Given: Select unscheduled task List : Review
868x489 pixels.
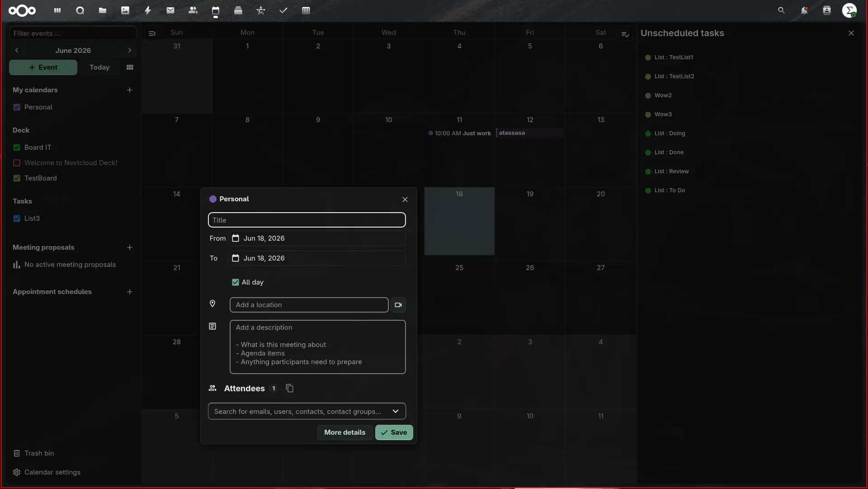Looking at the screenshot, I should (x=671, y=171).
